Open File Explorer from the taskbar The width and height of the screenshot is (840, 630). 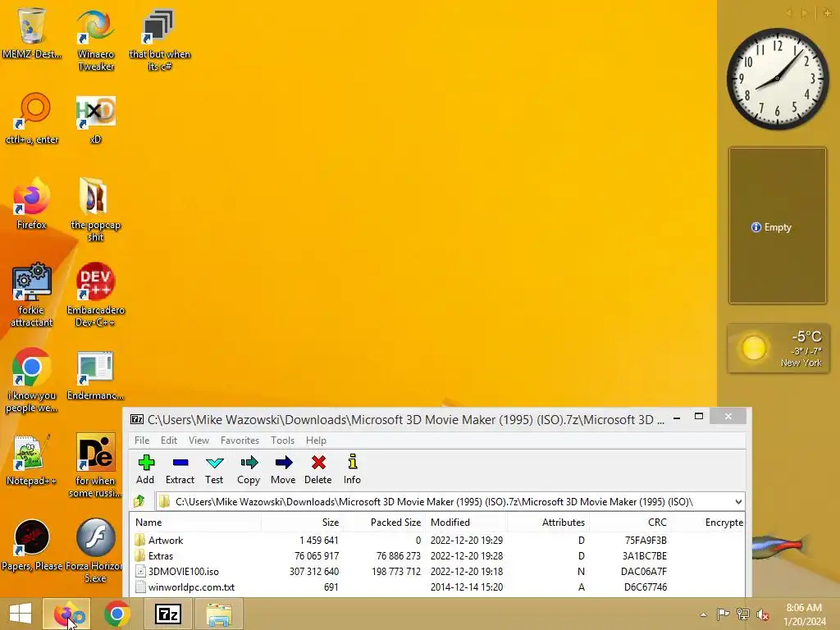(219, 614)
